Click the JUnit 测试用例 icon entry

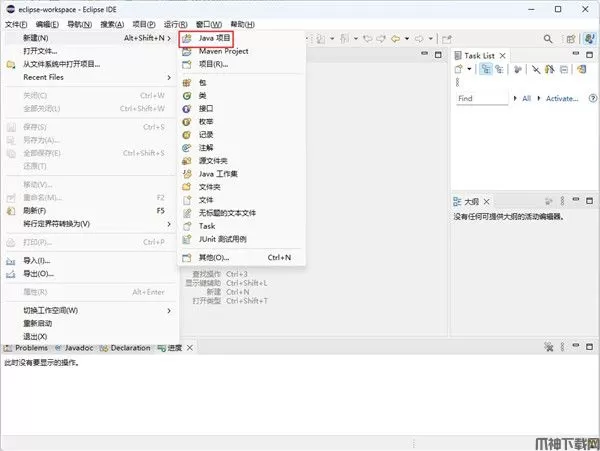point(187,239)
